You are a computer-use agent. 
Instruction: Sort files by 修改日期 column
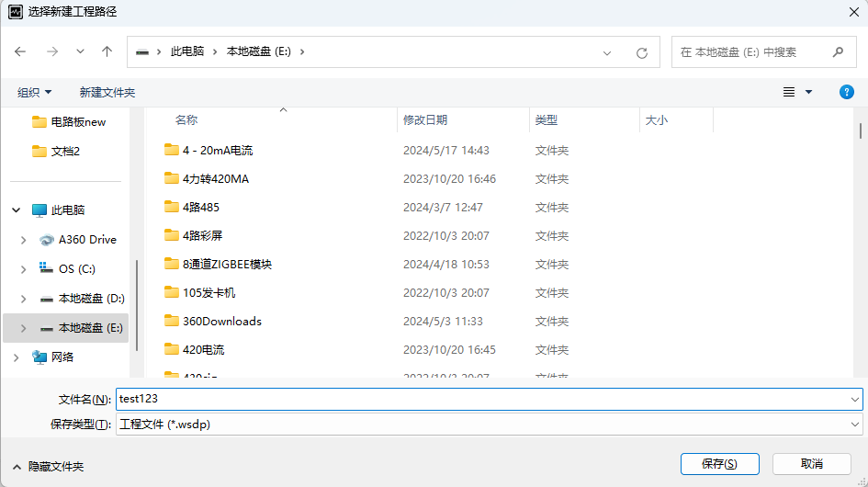(425, 120)
